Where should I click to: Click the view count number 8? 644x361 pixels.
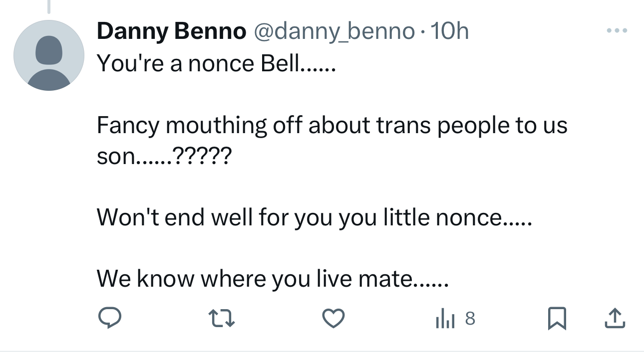[x=470, y=318]
